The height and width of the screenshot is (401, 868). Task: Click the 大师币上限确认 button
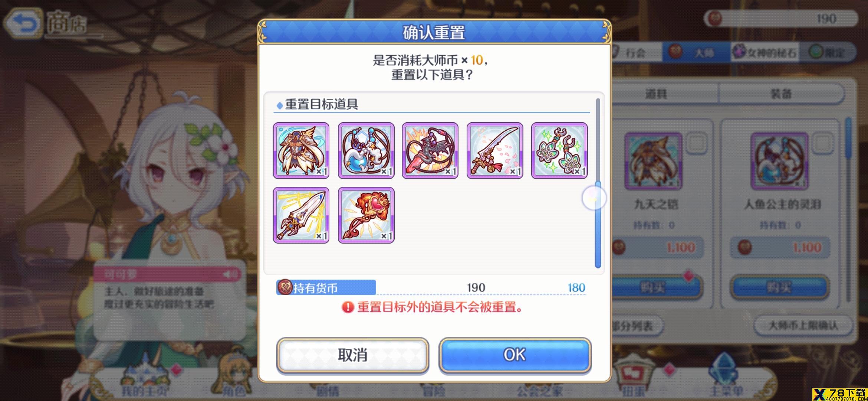(803, 326)
